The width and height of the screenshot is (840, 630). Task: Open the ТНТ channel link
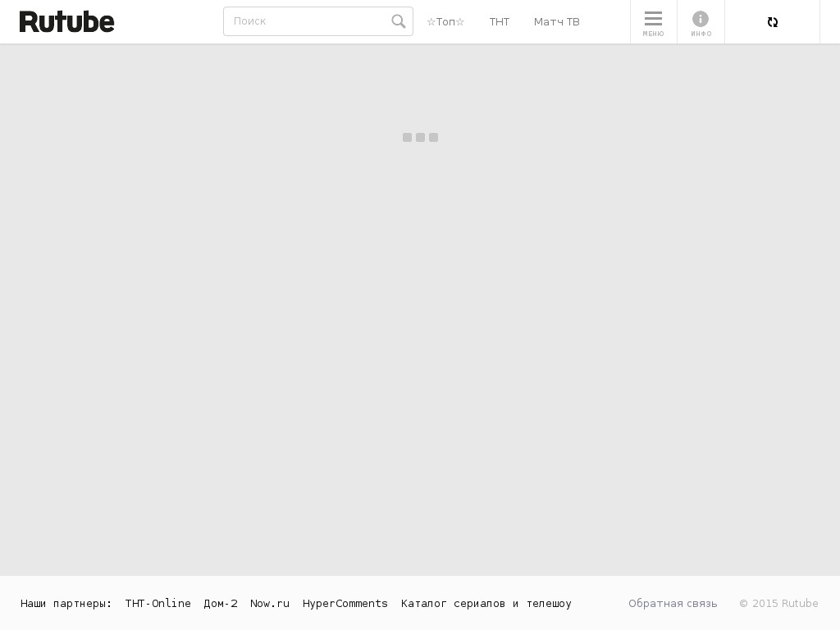(x=500, y=22)
